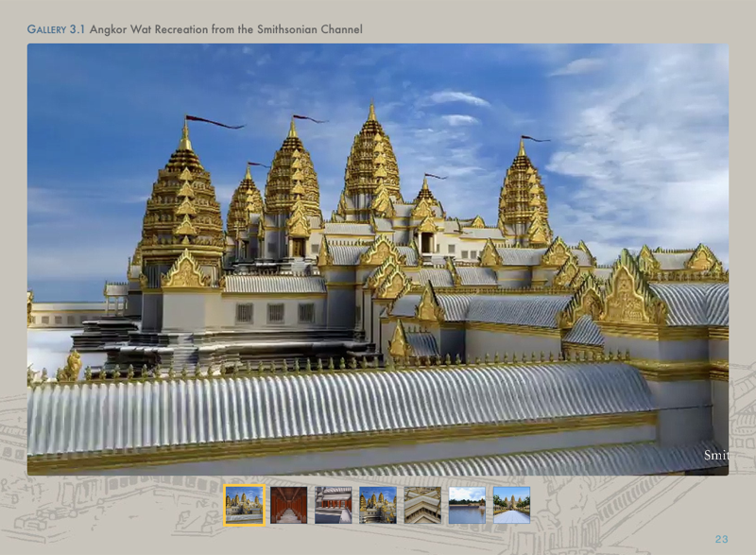Click the rightmost golden tower with flag
Viewport: 756px width, 555px height.
[523, 194]
